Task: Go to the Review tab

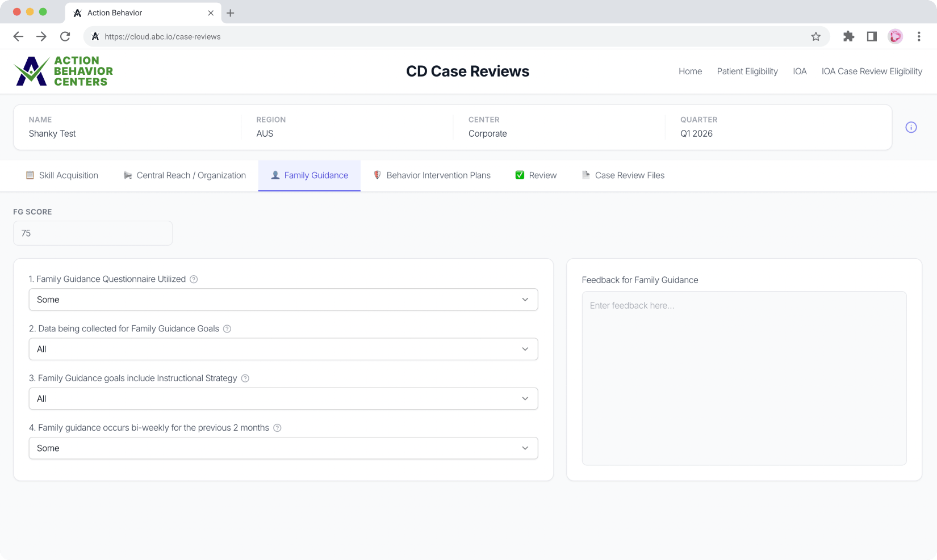Action: [536, 175]
